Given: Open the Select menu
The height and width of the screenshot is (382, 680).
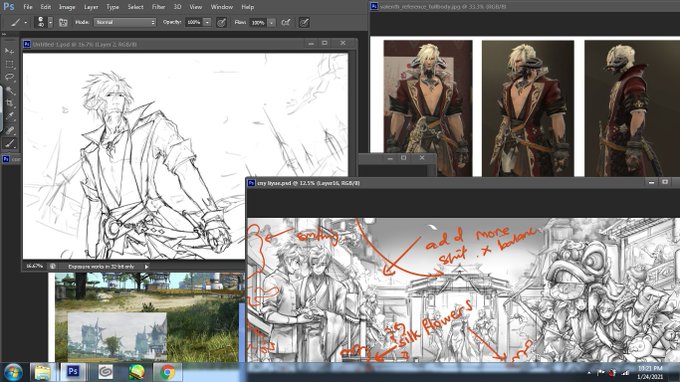Looking at the screenshot, I should pyautogui.click(x=135, y=7).
